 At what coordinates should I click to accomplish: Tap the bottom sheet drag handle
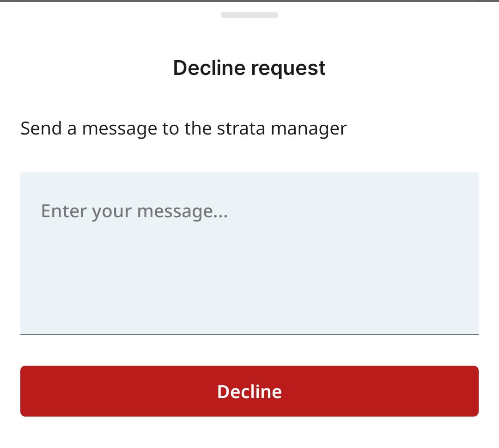click(x=249, y=15)
